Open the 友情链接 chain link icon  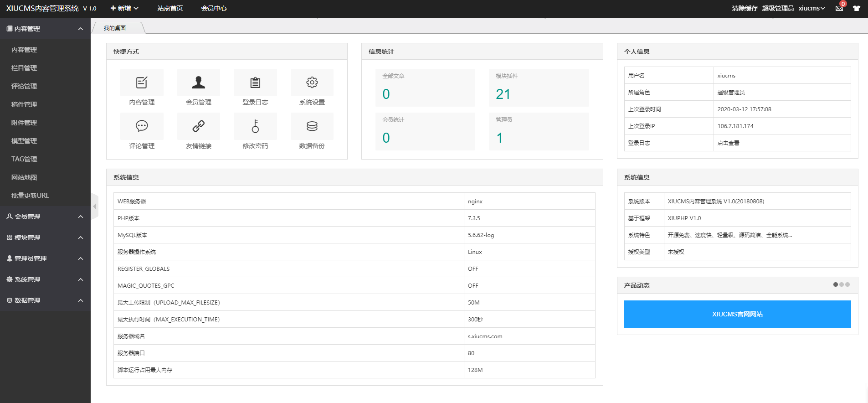point(198,126)
